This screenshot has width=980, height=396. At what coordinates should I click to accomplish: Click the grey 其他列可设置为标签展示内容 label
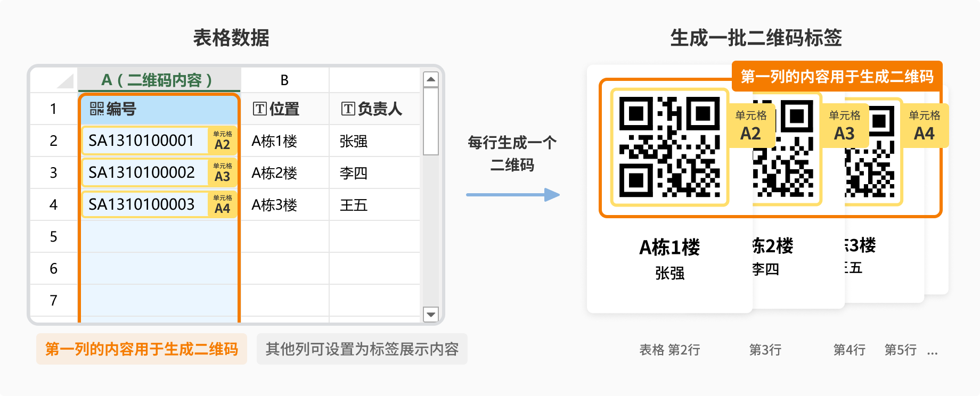tap(362, 349)
